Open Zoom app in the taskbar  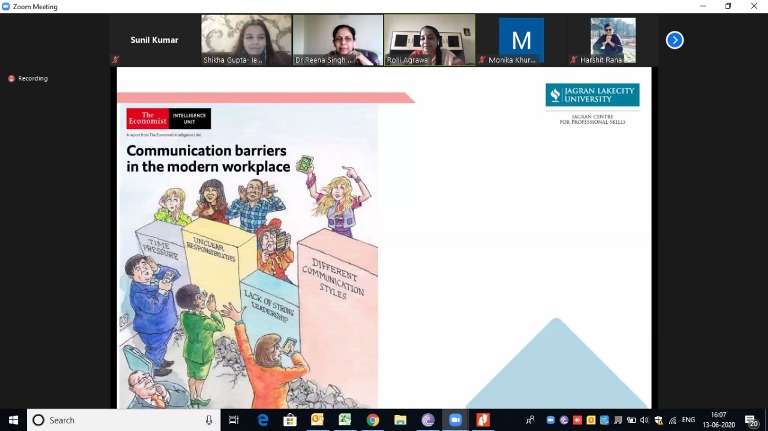click(x=454, y=420)
